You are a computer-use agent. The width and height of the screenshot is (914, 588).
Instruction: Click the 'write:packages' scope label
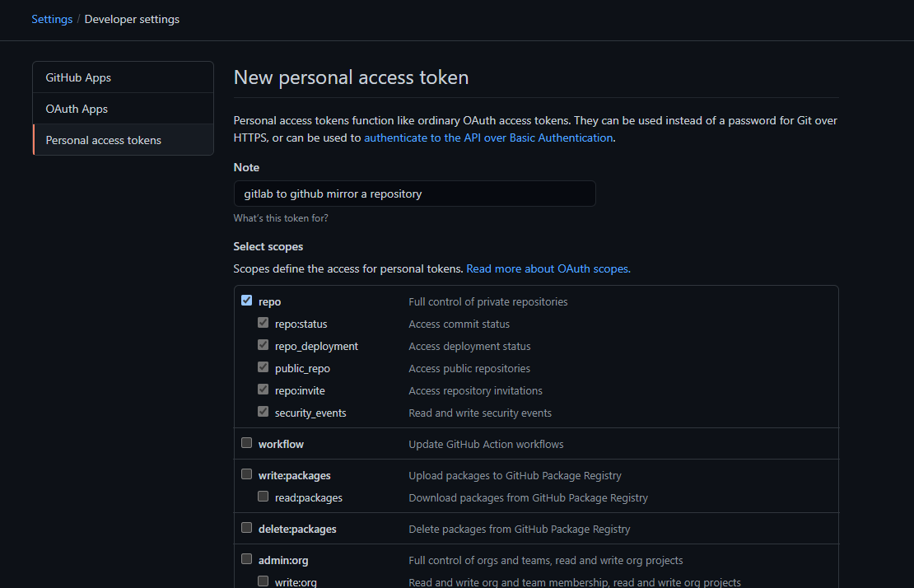pos(294,475)
